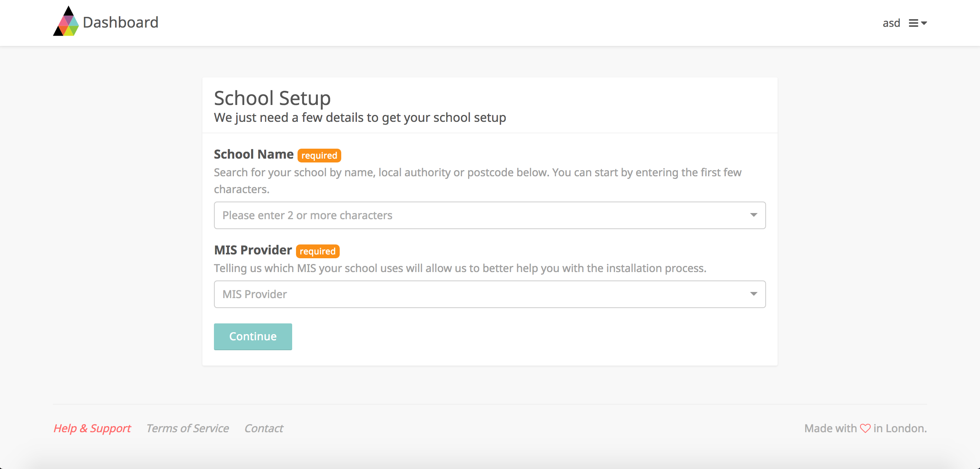Open the Terms of Service link
This screenshot has height=469, width=980.
coord(187,428)
